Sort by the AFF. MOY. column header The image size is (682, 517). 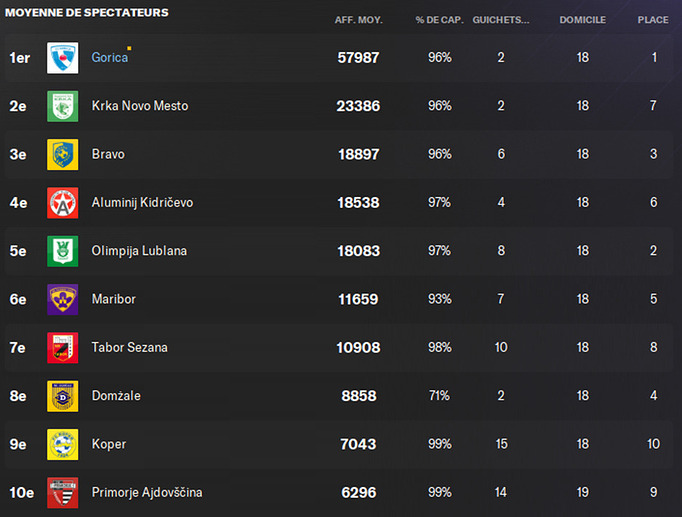click(358, 20)
